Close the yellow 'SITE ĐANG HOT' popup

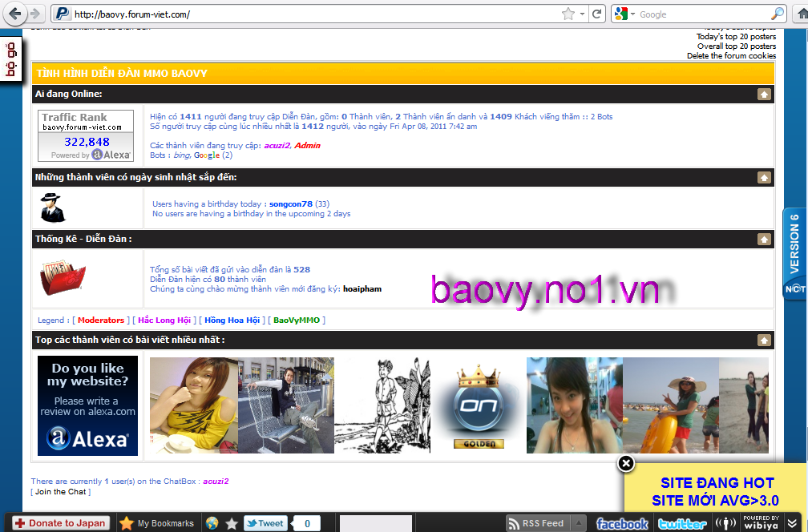click(x=626, y=464)
